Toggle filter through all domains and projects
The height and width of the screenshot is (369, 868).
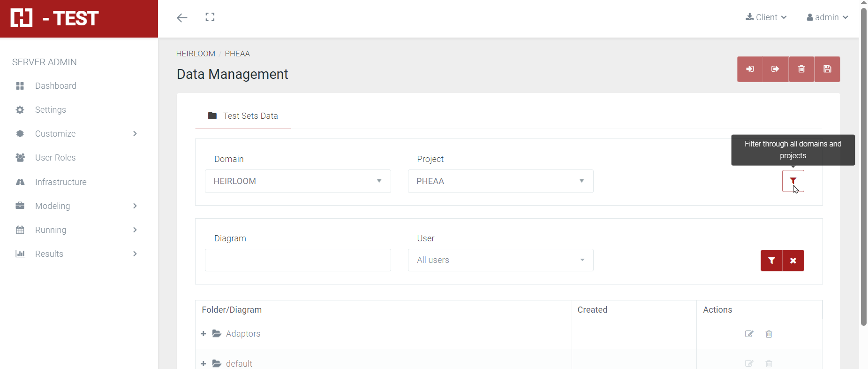point(793,181)
